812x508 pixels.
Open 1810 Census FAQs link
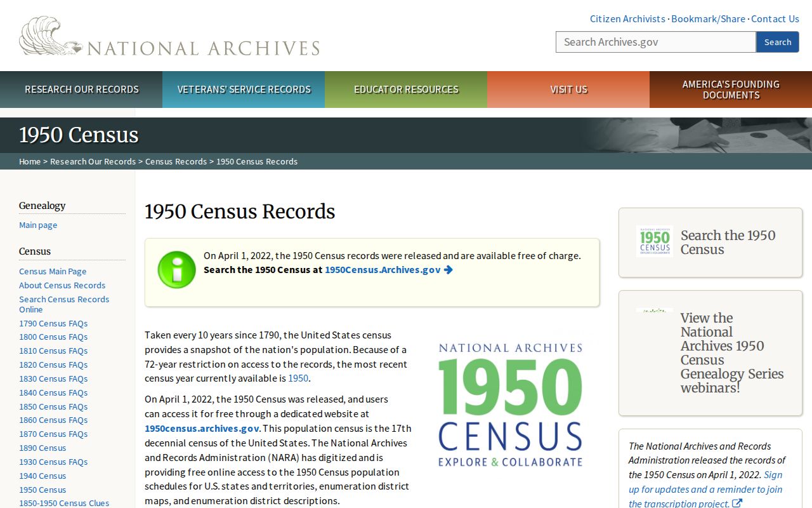point(53,351)
